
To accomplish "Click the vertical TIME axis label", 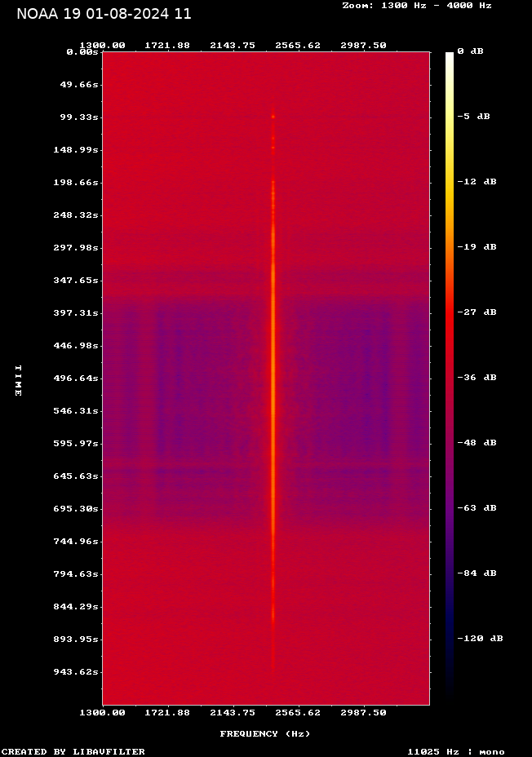I will 18,380.
